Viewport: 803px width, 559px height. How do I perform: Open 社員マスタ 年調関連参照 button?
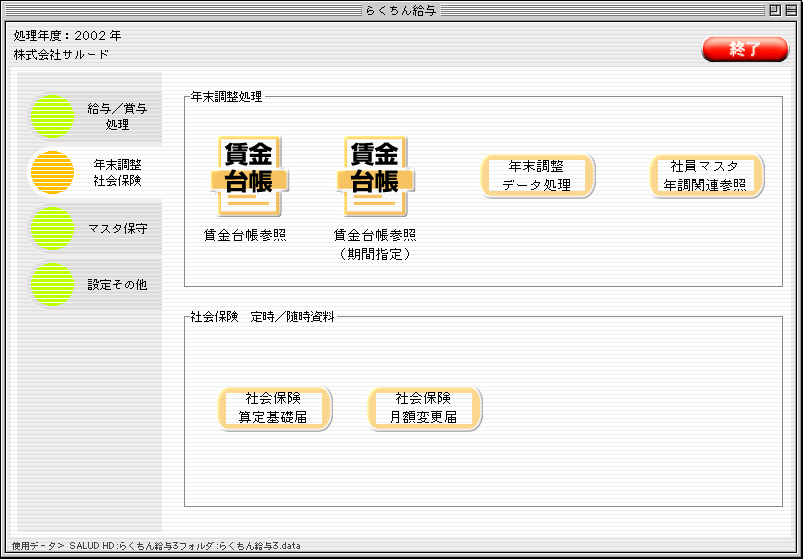tap(706, 176)
